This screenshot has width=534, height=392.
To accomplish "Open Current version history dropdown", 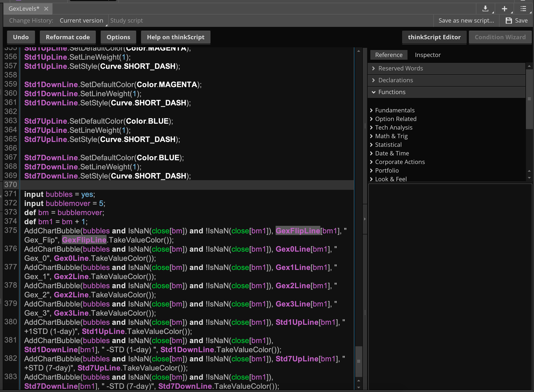I will (81, 20).
